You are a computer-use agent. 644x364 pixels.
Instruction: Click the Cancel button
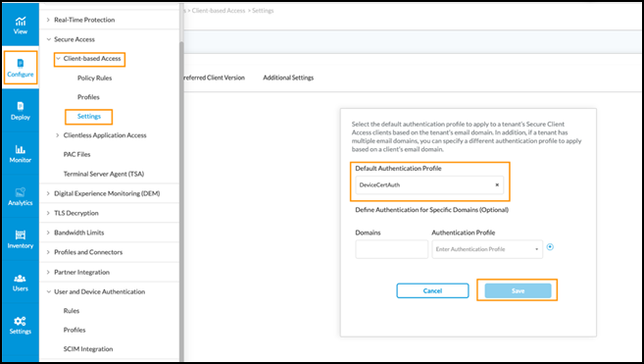click(432, 290)
